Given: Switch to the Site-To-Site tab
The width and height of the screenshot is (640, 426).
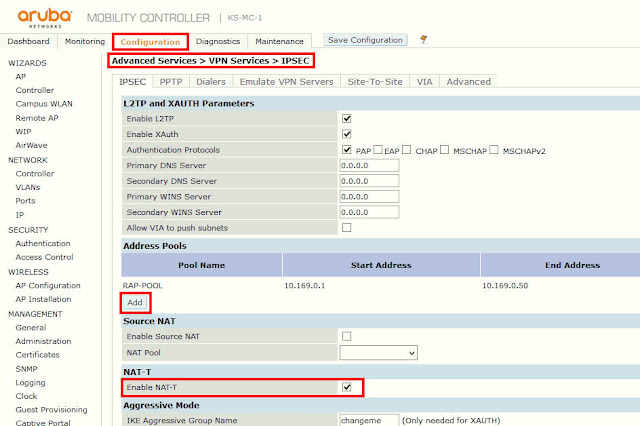Looking at the screenshot, I should coord(375,82).
